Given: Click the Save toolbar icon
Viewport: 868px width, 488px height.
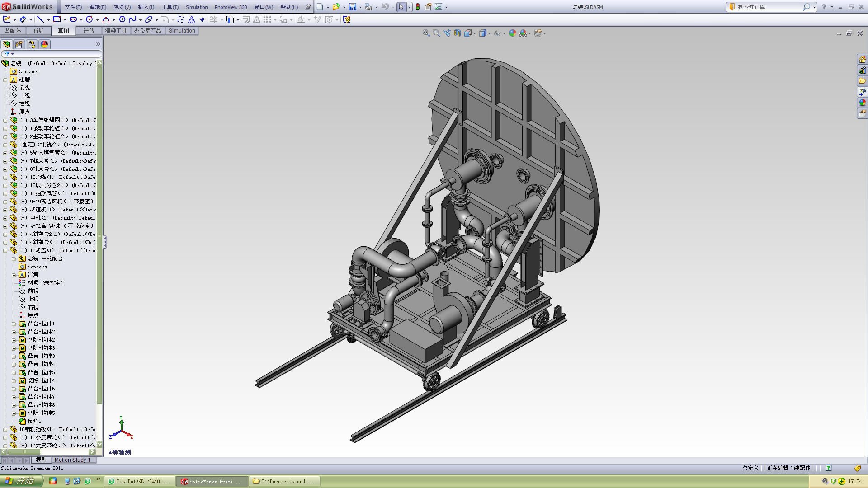Looking at the screenshot, I should [x=353, y=7].
